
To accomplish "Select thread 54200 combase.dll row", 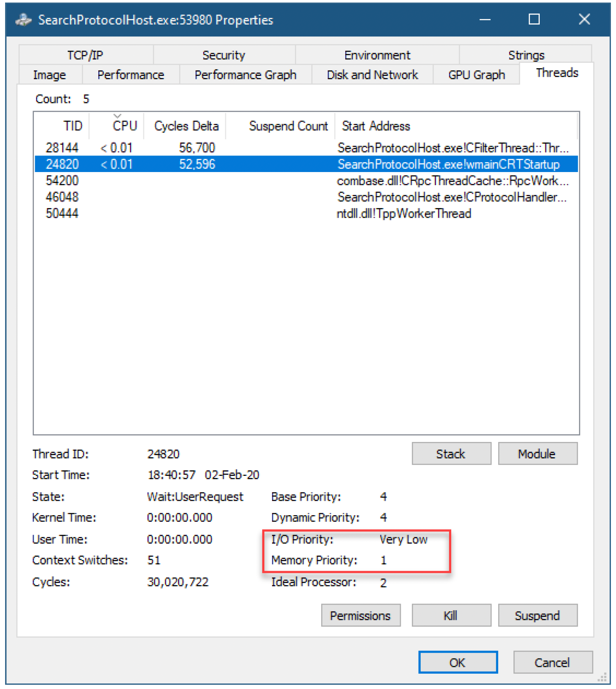I will (x=306, y=181).
